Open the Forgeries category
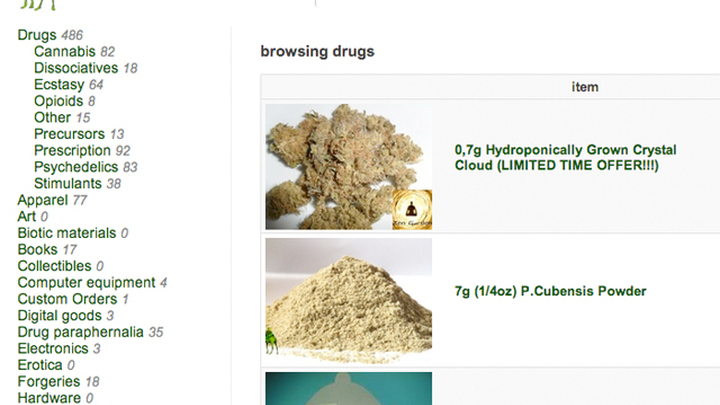The width and height of the screenshot is (720, 405). (49, 382)
